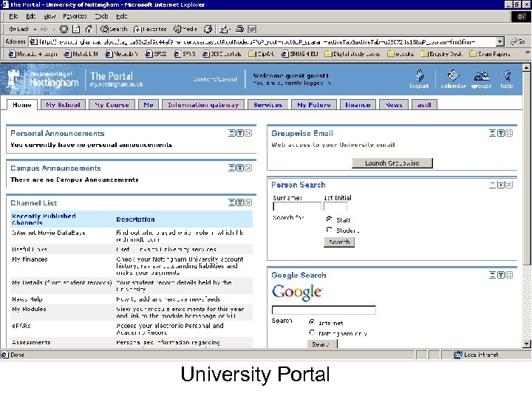Click the page scrollbar down arrow
The image size is (532, 399).
point(526,344)
